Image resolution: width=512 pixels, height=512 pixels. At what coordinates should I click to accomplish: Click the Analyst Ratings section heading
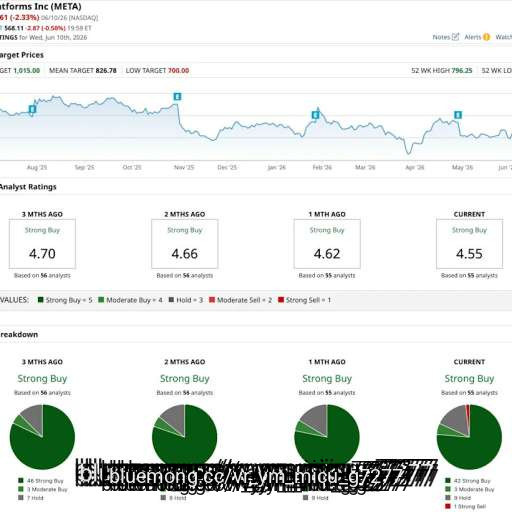point(28,187)
